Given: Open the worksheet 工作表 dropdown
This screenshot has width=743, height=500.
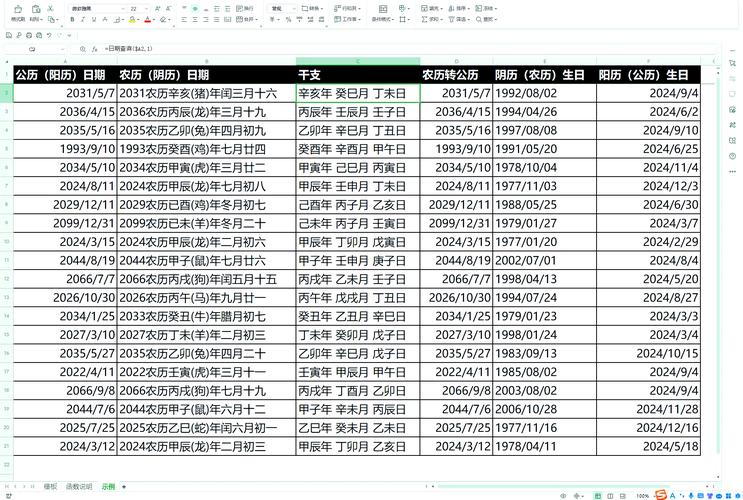Looking at the screenshot, I should pyautogui.click(x=347, y=19).
